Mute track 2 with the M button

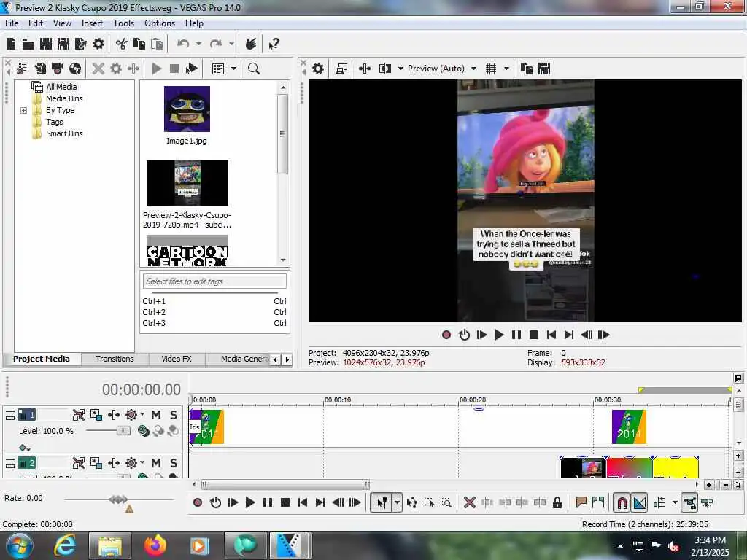click(x=156, y=463)
